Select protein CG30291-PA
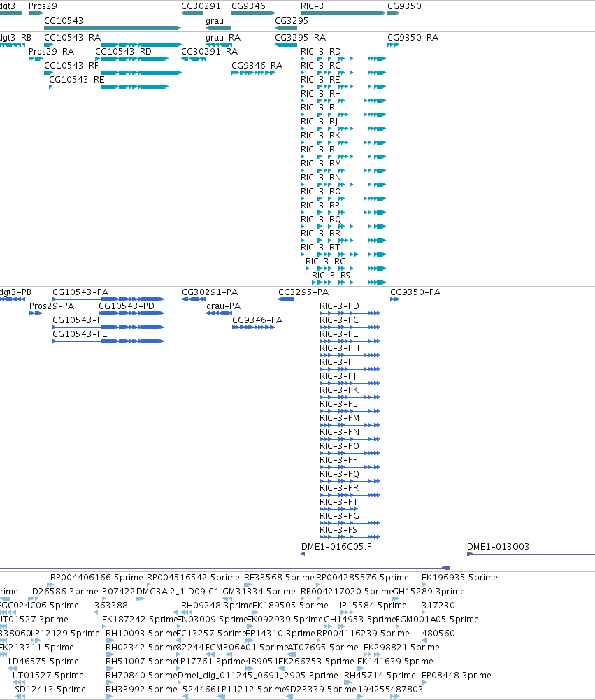595x700 pixels. click(x=210, y=292)
